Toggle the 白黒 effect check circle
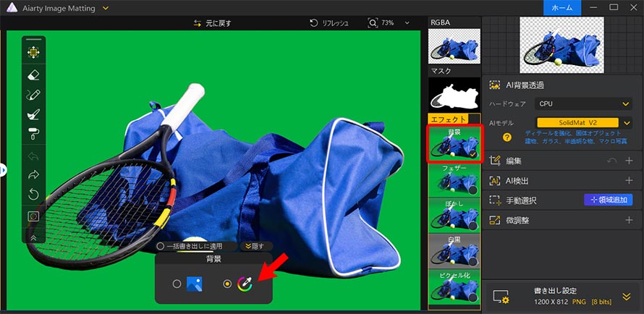The height and width of the screenshot is (314, 644). (x=473, y=262)
